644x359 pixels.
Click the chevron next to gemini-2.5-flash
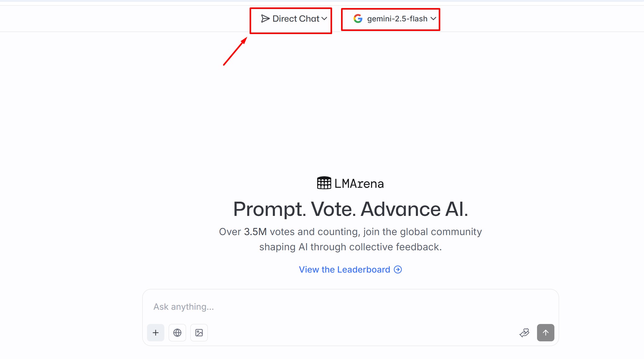[x=433, y=19]
